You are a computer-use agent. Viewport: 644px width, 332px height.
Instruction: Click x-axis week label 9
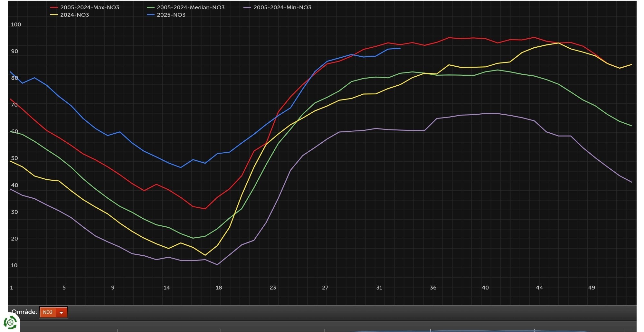(x=113, y=288)
